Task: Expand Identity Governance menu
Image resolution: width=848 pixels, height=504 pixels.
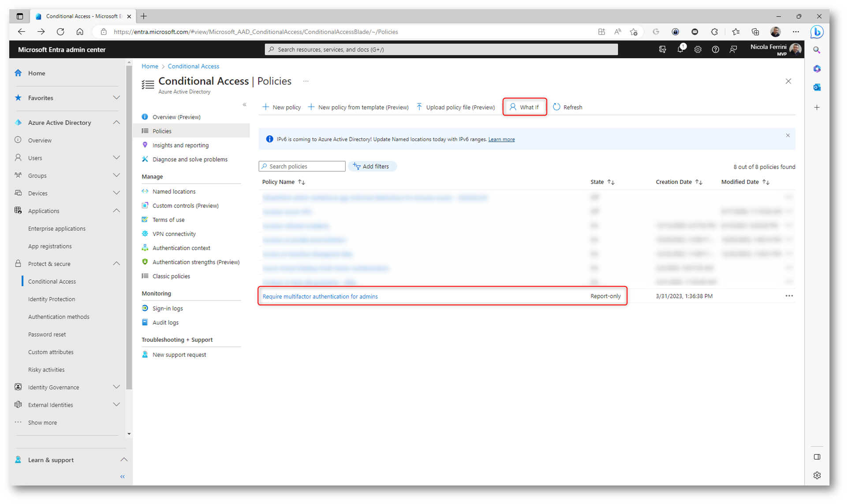Action: (116, 387)
